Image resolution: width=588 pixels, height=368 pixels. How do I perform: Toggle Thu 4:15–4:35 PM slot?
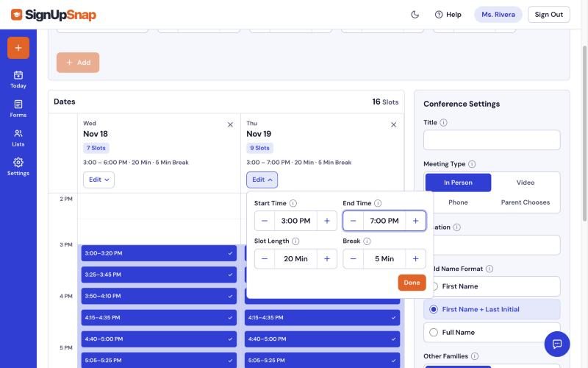click(322, 318)
